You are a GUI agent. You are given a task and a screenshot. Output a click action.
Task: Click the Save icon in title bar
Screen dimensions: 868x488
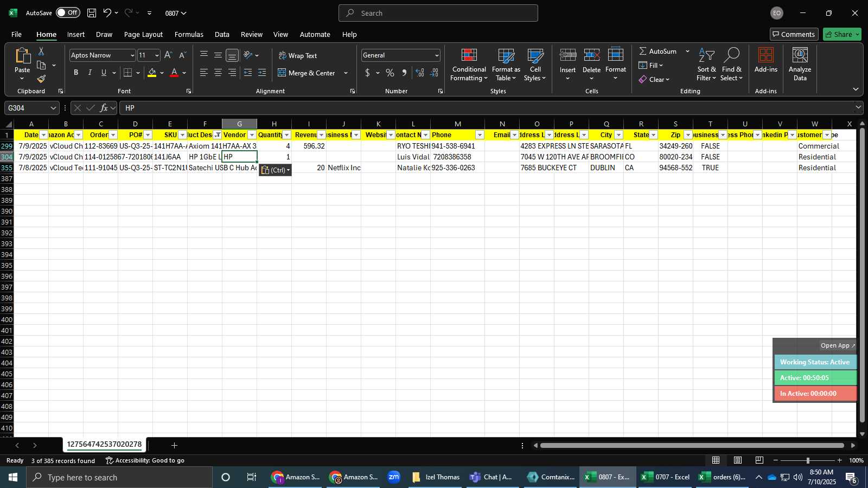[92, 13]
